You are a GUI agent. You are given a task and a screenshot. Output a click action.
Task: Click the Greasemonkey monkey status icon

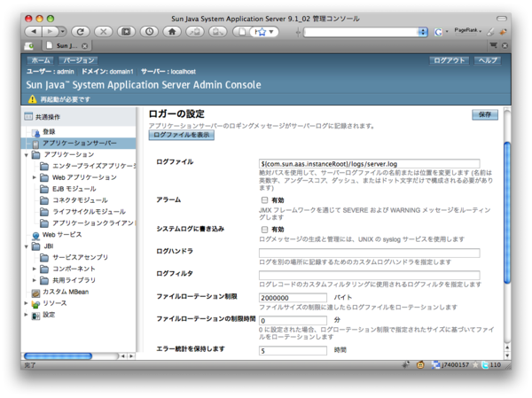pos(420,364)
